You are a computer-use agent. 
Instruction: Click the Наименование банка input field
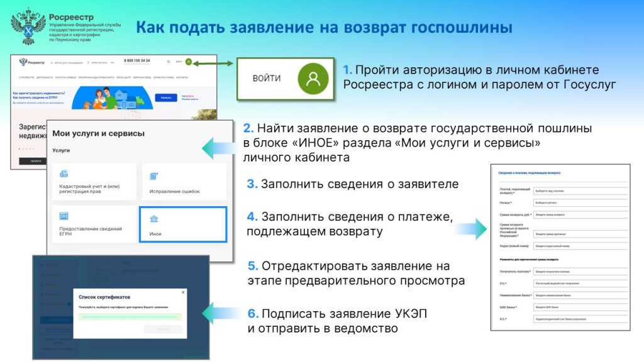coord(580,295)
